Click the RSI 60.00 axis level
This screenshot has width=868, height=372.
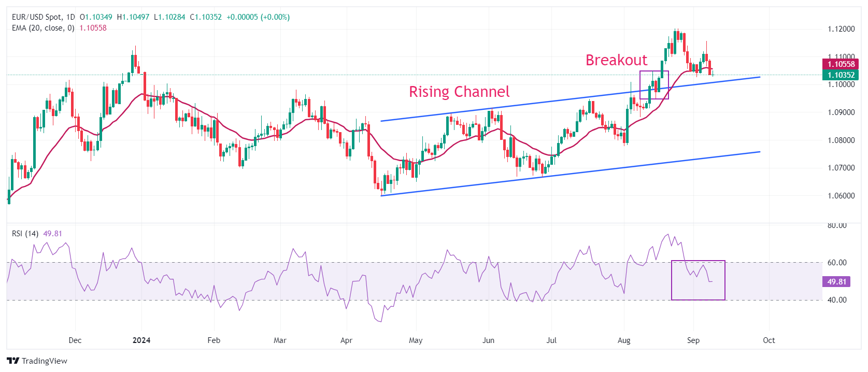(x=837, y=263)
